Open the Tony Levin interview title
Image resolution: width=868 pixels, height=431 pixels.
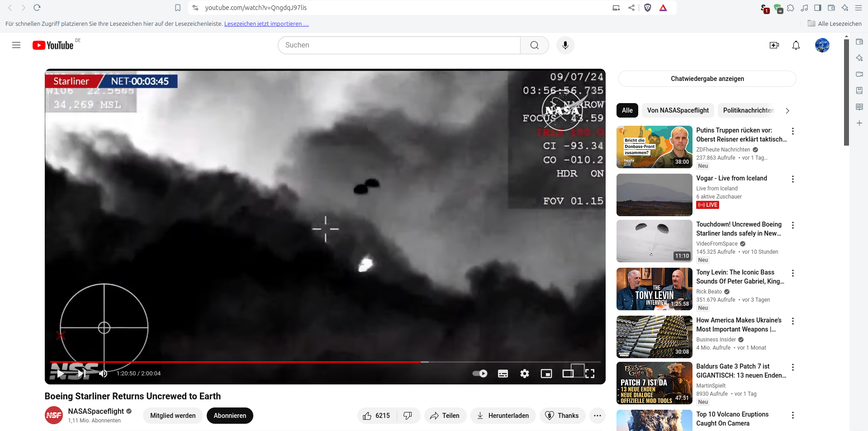pyautogui.click(x=740, y=277)
